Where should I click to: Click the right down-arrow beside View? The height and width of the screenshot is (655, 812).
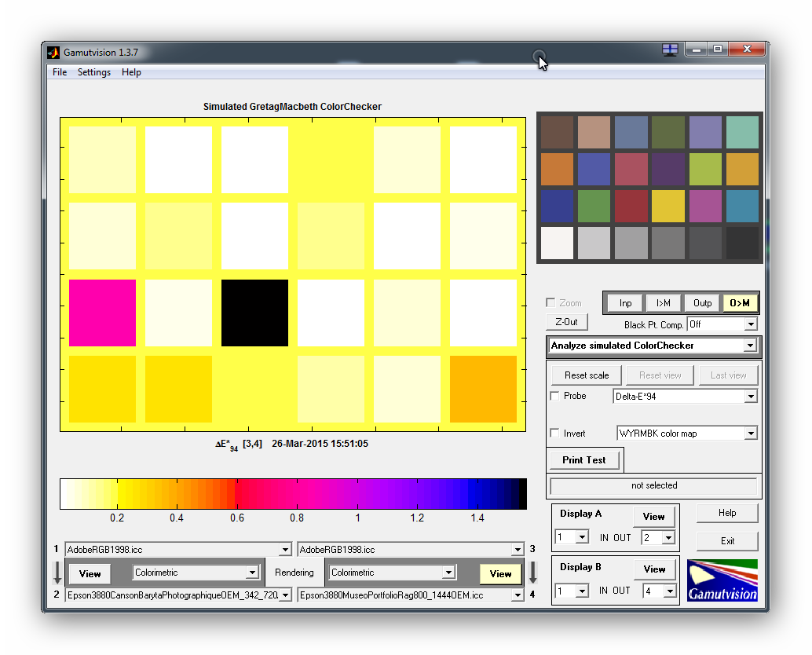tap(532, 572)
